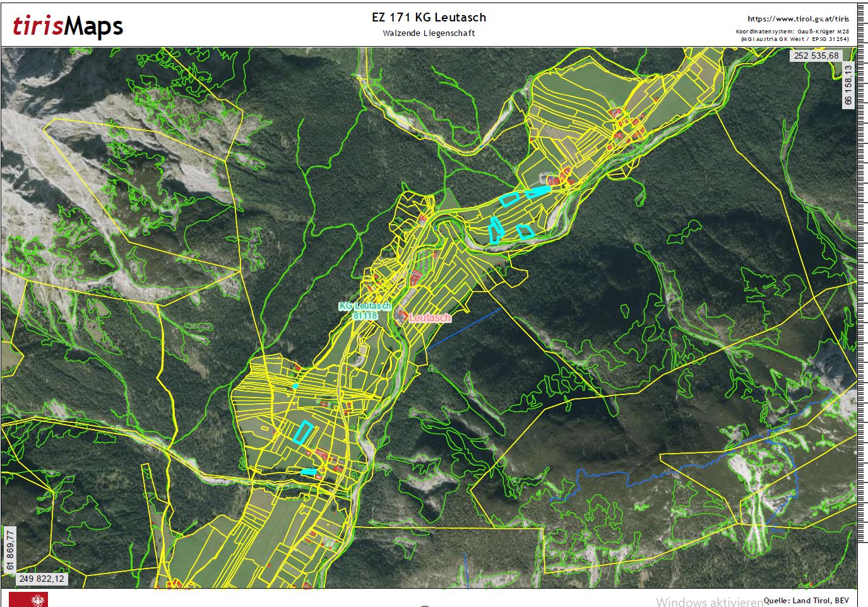Viewport: 868px width, 607px height.
Task: Select the large cyan-outlined parcel in southern fields
Action: pos(303,432)
